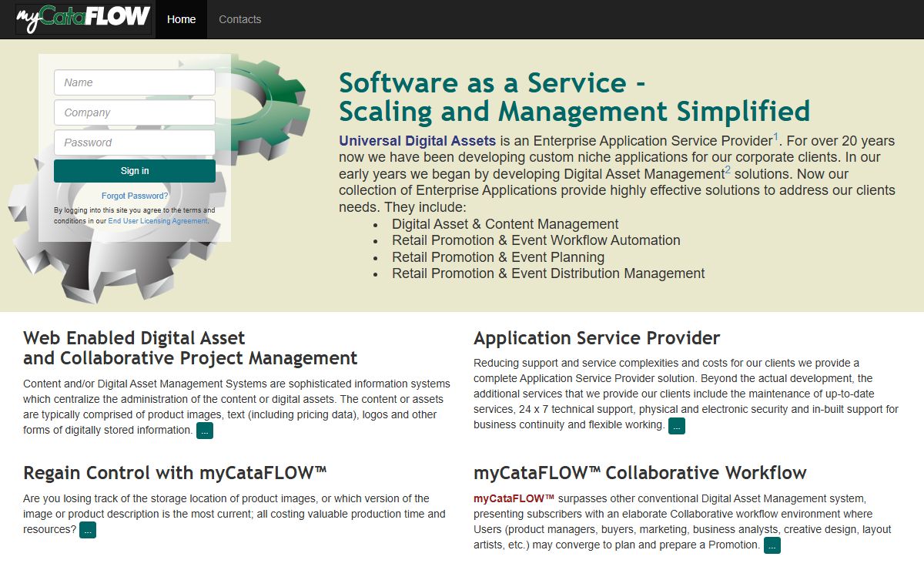Viewport: 924px width, 570px height.
Task: Click red myCataFLOW™ text in Collaborative Workflow paragraph
Action: tap(514, 498)
